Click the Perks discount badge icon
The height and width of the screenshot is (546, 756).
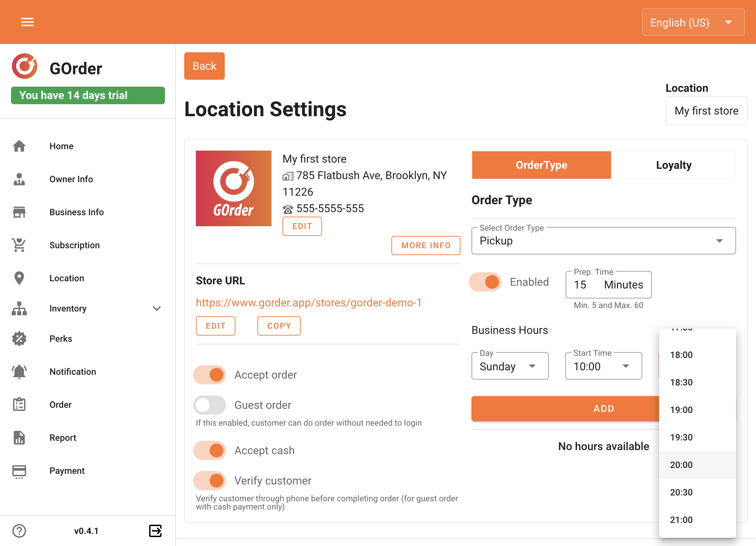19,339
